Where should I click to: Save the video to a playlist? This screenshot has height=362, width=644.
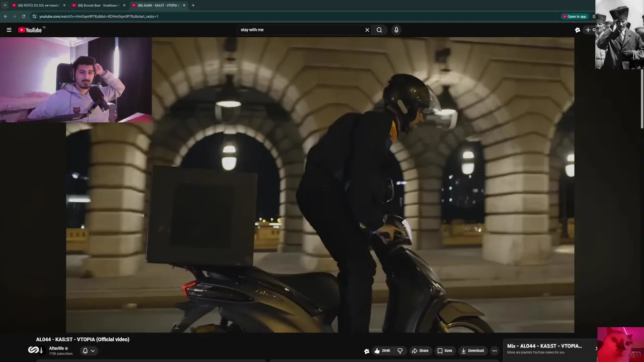pos(445,350)
